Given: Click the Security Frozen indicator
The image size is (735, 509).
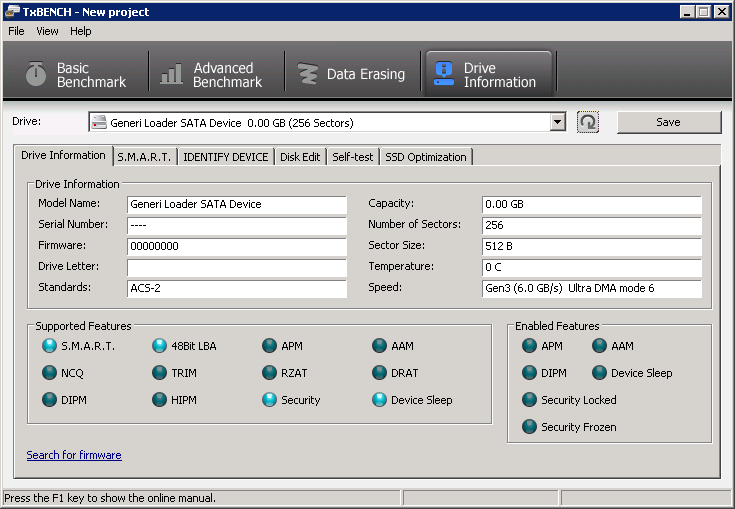Looking at the screenshot, I should [529, 427].
